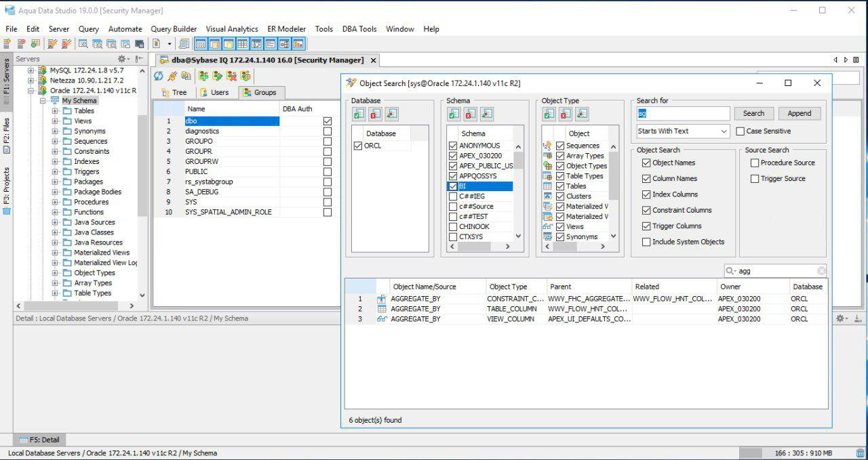Screen dimensions: 868x460
Task: Open the ER Modeler menu
Action: tap(286, 29)
